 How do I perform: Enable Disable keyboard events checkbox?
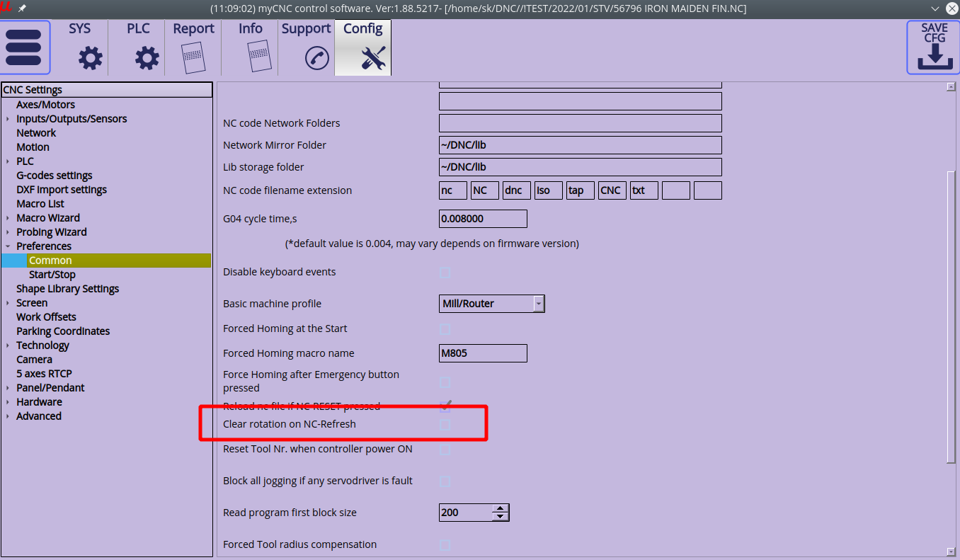[x=445, y=272]
